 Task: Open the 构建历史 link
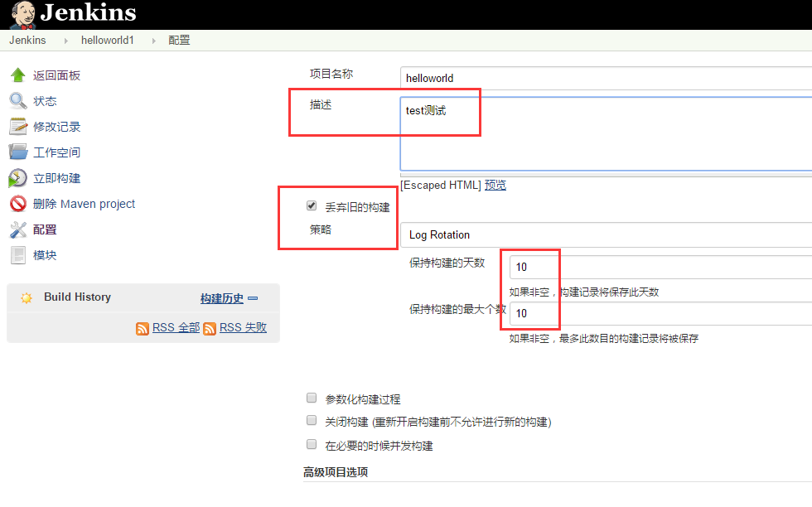click(222, 298)
